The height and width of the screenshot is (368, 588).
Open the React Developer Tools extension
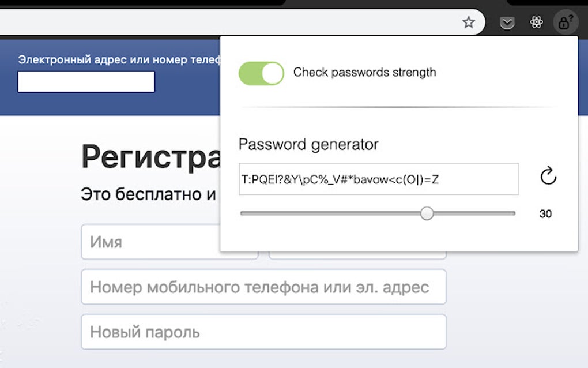pos(537,22)
